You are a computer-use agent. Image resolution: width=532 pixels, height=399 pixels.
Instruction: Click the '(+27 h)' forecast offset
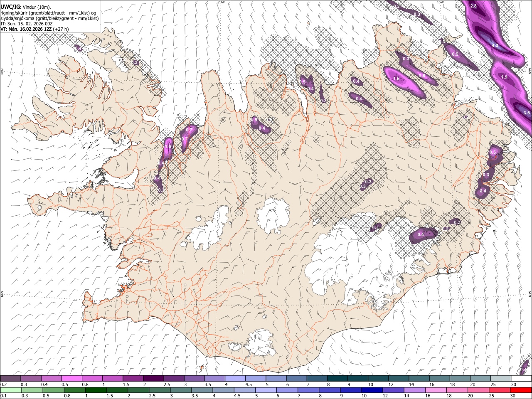61,29
